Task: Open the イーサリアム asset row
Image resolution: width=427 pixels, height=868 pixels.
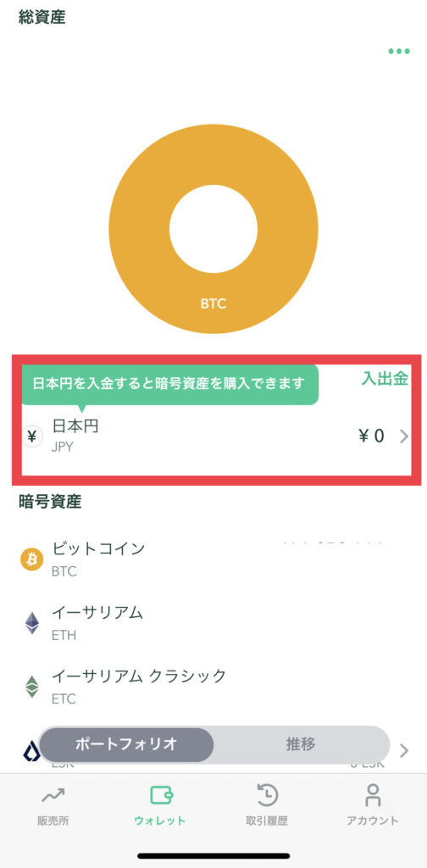Action: tap(213, 623)
